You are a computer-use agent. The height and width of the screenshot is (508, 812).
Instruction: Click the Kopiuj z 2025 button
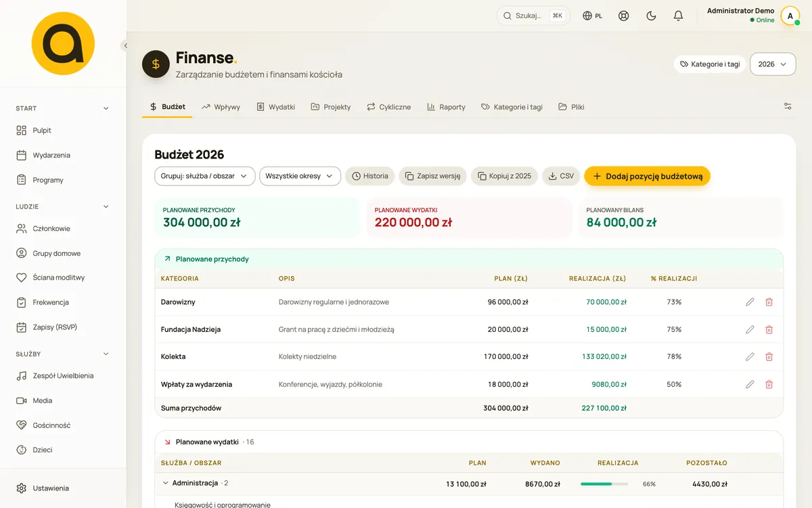tap(504, 176)
